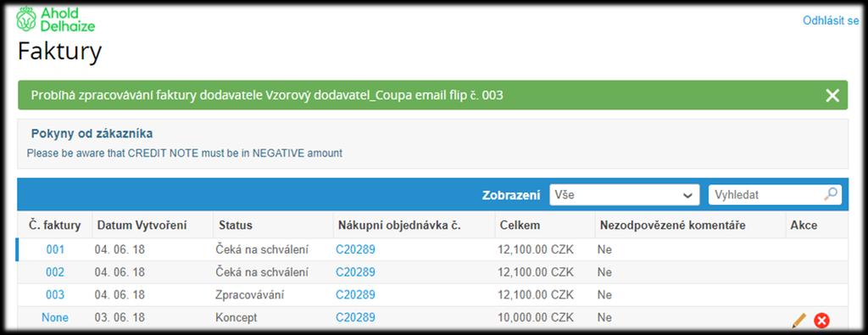Open purchase order C20289 in Koncept row
The image size is (868, 335).
355,318
